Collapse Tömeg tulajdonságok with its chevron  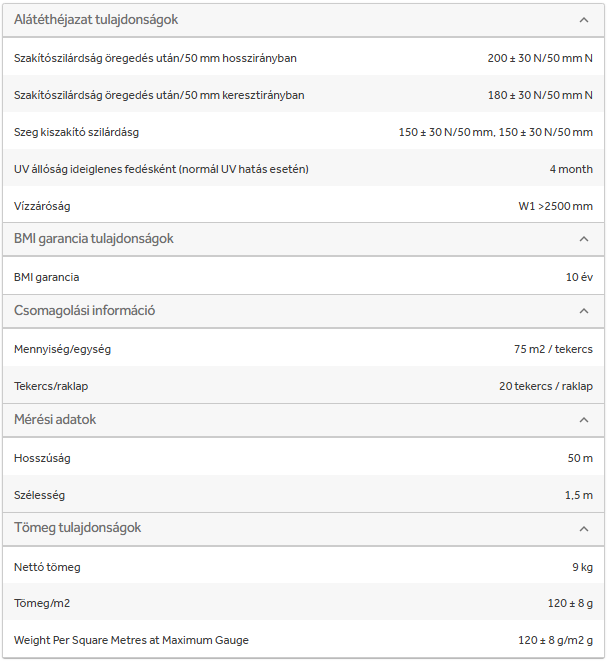pos(584,528)
